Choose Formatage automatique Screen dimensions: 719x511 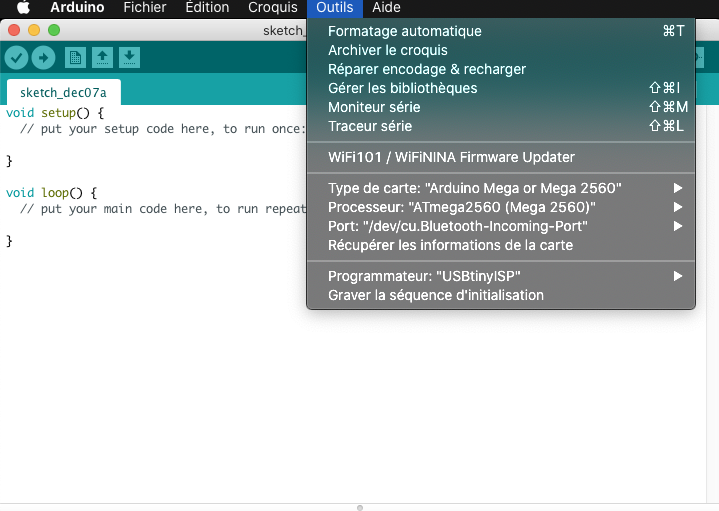point(501,31)
